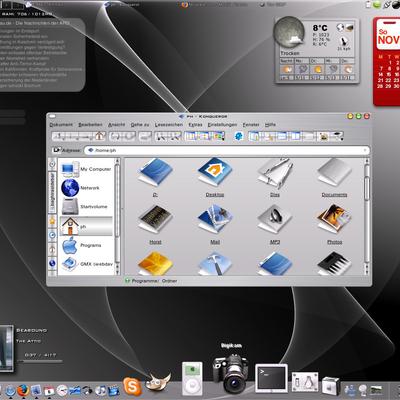The width and height of the screenshot is (400, 400).
Task: Switch to the Firefox task in top panel
Action: 215,5
